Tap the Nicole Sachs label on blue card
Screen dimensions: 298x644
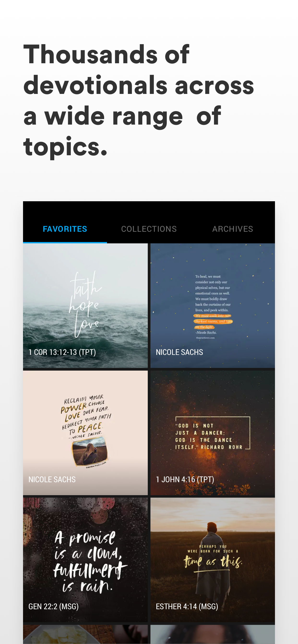179,352
